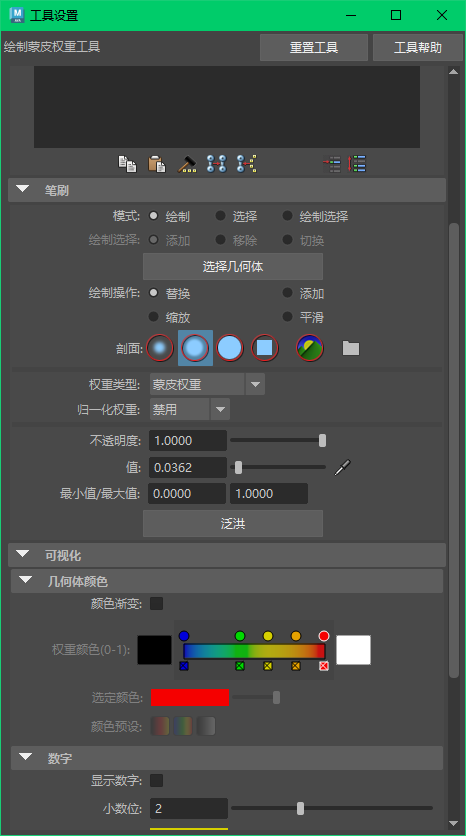466x836 pixels.
Task: Enable the 颜色渐变 checkbox
Action: click(x=156, y=604)
